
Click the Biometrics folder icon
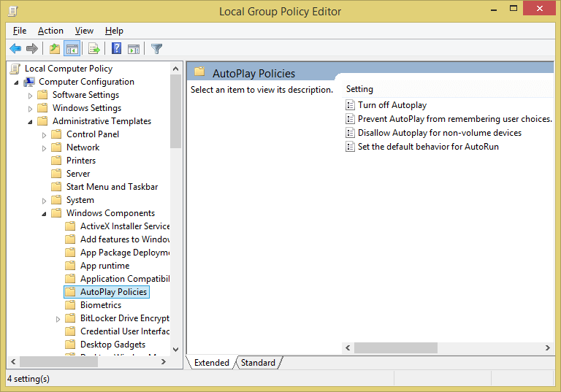coord(70,305)
